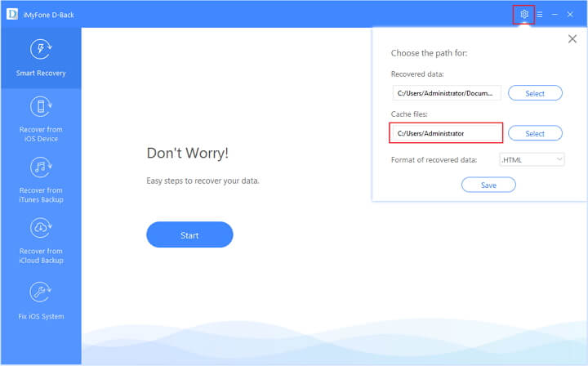Select the Fix iOS System wrench icon
The image size is (588, 366).
(x=41, y=292)
